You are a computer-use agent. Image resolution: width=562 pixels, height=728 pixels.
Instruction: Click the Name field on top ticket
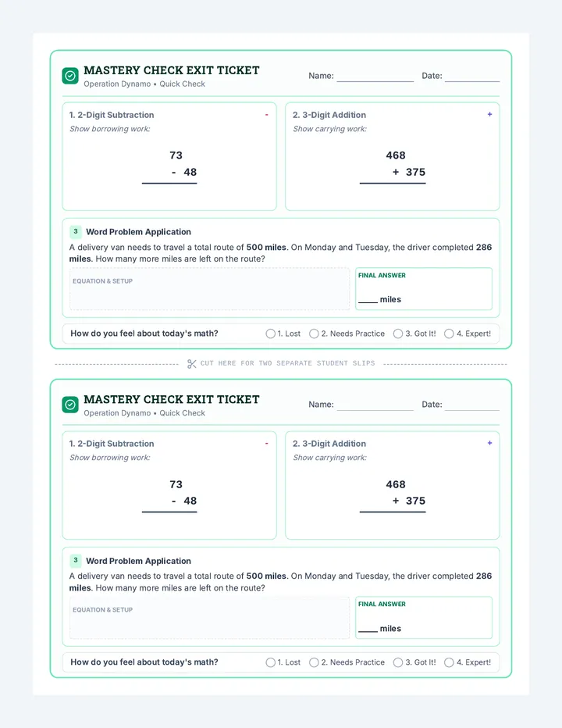click(375, 76)
